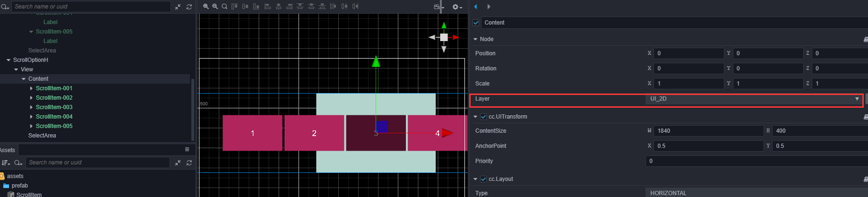Align selected nodes to vertical middle
868x197 pixels.
pyautogui.click(x=245, y=7)
